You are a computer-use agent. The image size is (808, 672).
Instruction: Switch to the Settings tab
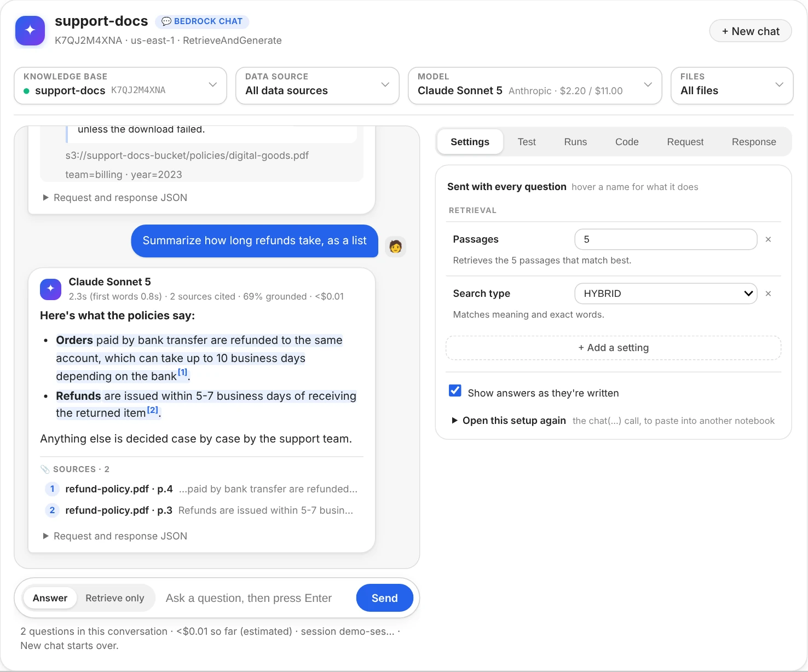(x=470, y=142)
